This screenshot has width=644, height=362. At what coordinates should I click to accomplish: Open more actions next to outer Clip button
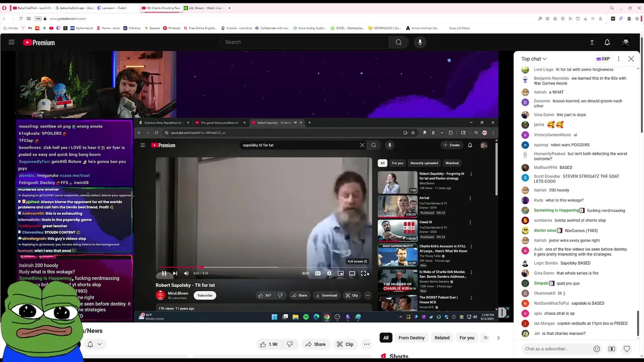(366, 344)
